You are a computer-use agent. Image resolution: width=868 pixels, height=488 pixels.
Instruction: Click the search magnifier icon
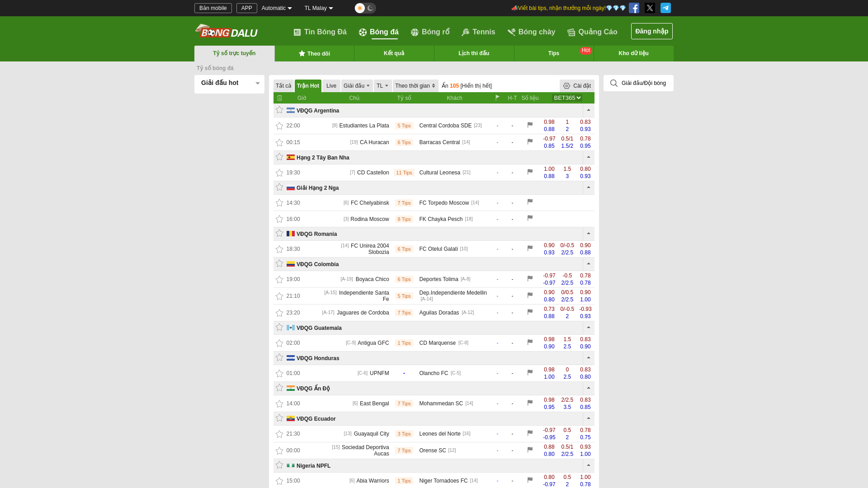[613, 83]
